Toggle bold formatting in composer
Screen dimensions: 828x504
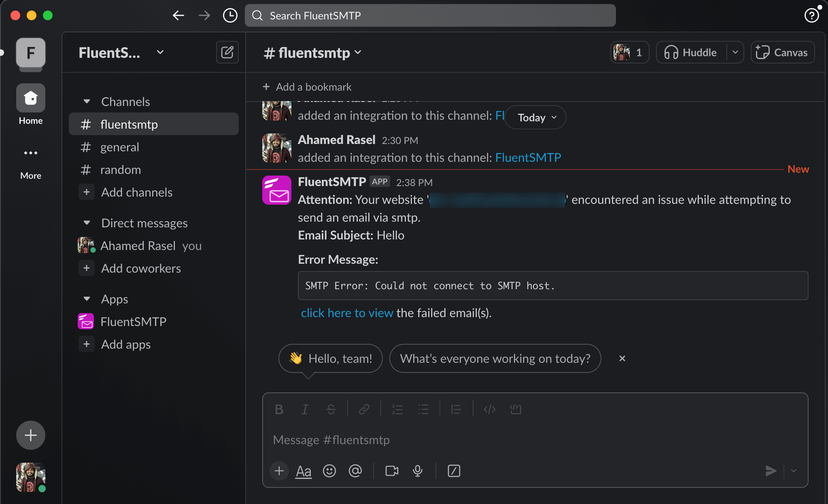tap(279, 409)
